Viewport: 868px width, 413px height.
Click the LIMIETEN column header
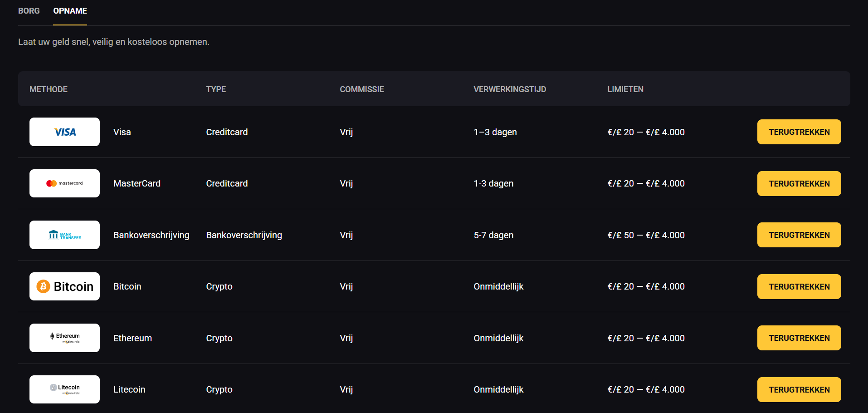pyautogui.click(x=625, y=89)
